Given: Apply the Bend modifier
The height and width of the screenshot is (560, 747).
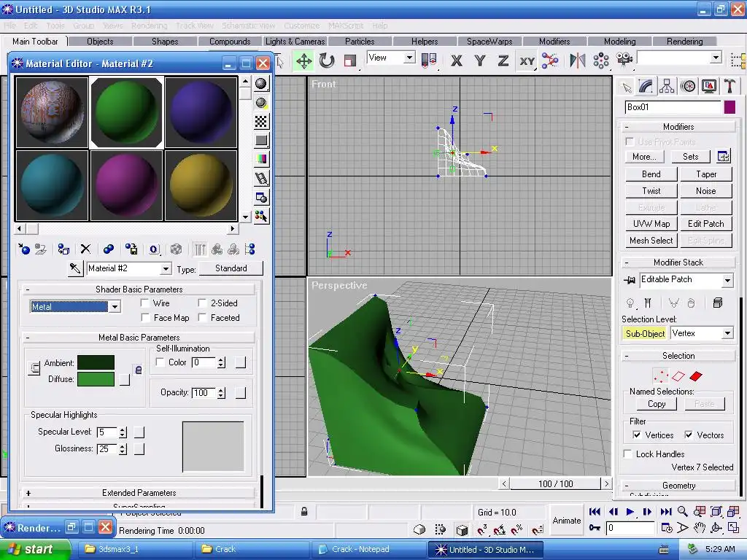Looking at the screenshot, I should pos(651,174).
